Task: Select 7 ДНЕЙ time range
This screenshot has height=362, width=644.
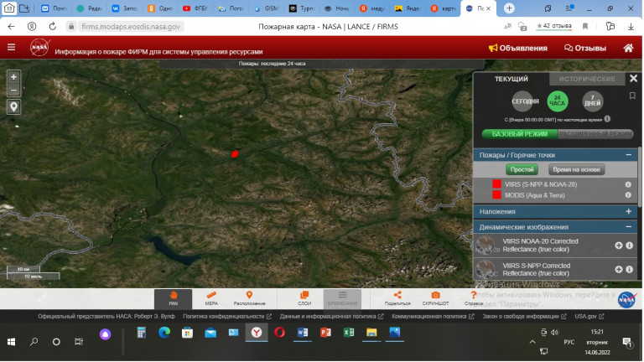Action: point(592,101)
